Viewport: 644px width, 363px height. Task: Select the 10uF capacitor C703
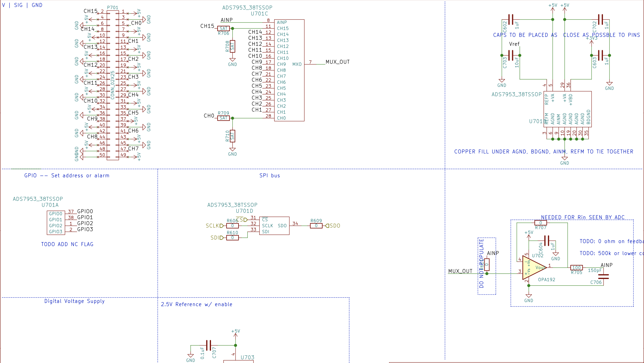tap(511, 55)
